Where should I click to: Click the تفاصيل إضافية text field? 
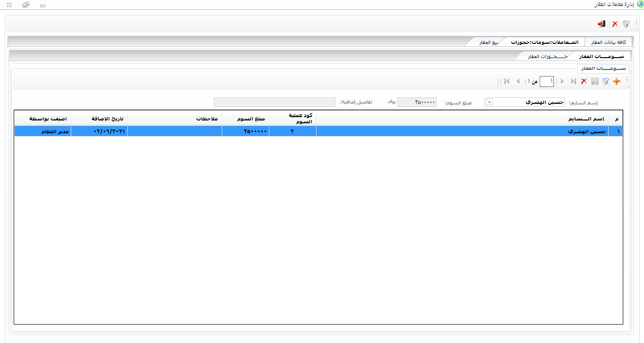pos(274,103)
